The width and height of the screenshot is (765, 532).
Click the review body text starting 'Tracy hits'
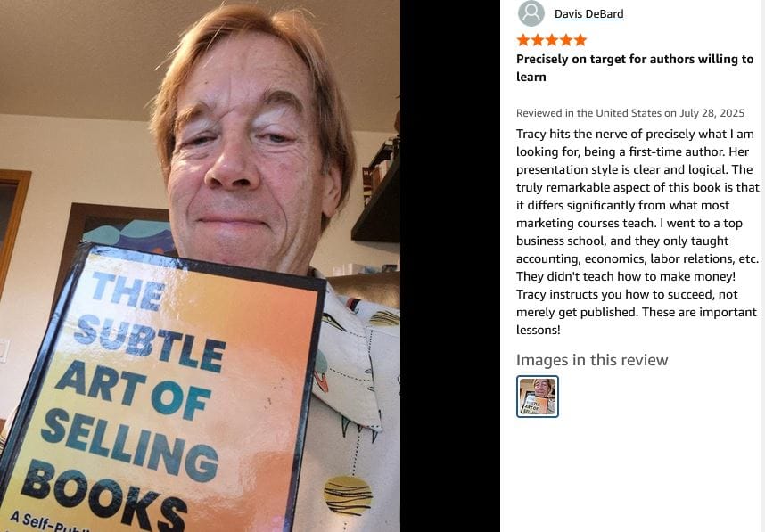coord(637,232)
